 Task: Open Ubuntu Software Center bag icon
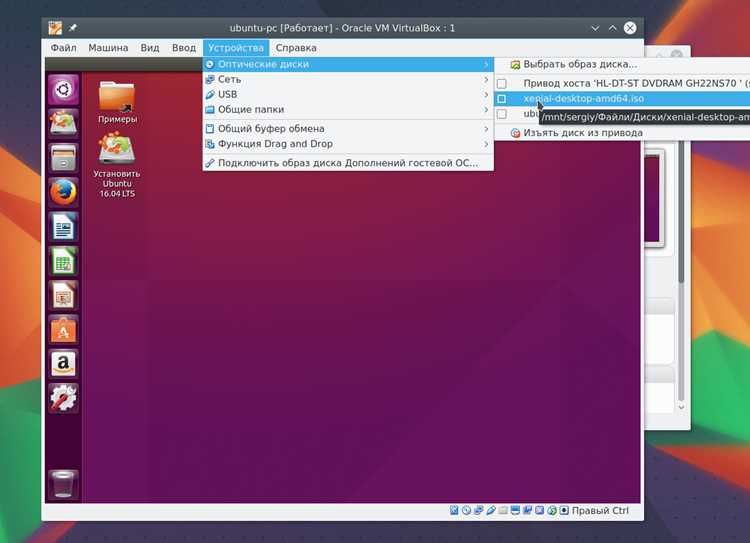[x=63, y=330]
